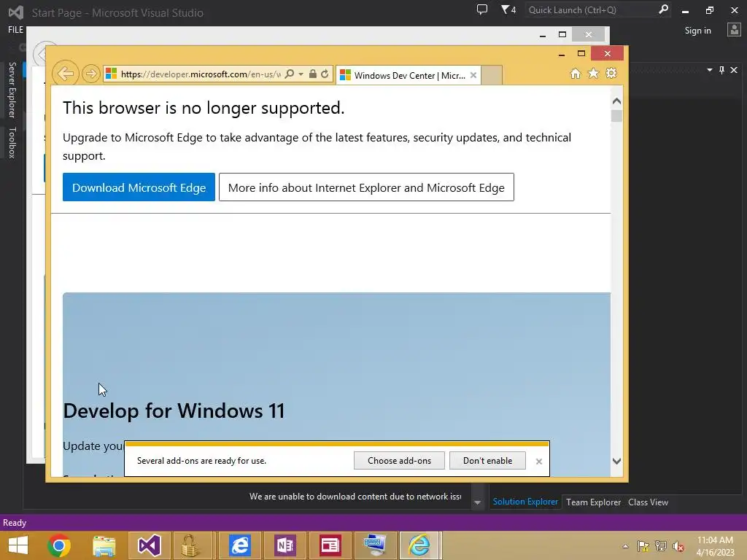Open address bar autocomplete dropdown arrow
The height and width of the screenshot is (560, 747).
(x=301, y=74)
